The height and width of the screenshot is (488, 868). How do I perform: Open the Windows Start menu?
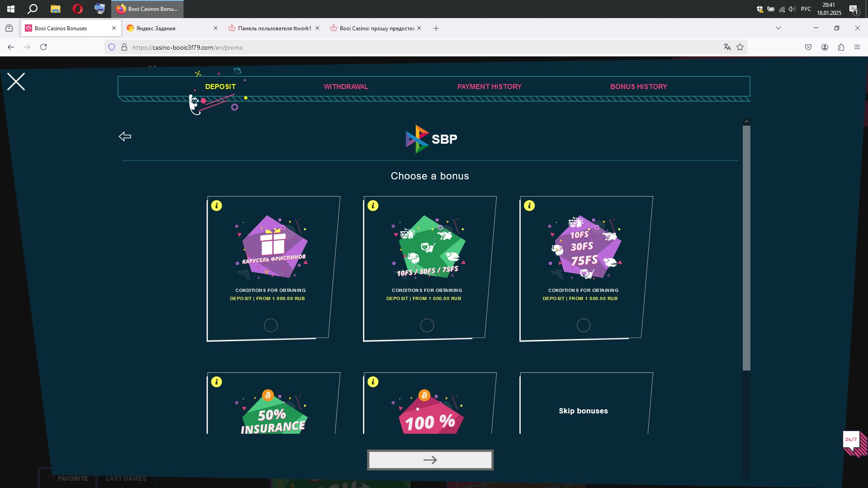point(11,9)
